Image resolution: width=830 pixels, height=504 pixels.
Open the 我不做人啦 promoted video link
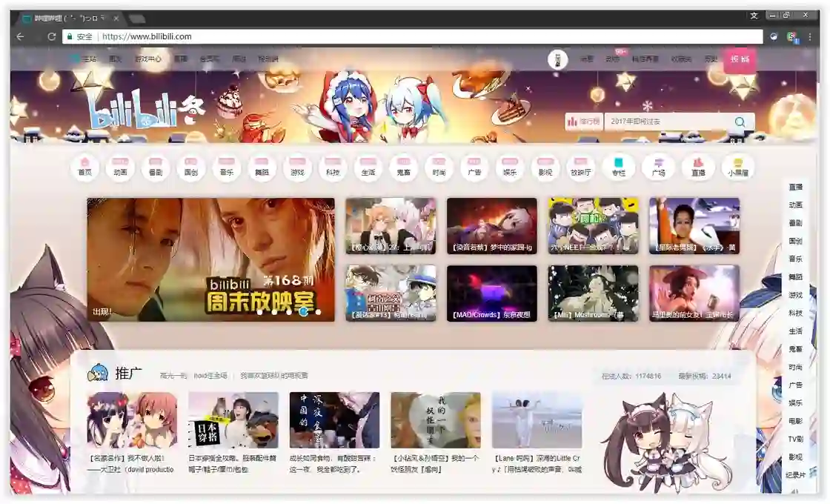pos(132,463)
